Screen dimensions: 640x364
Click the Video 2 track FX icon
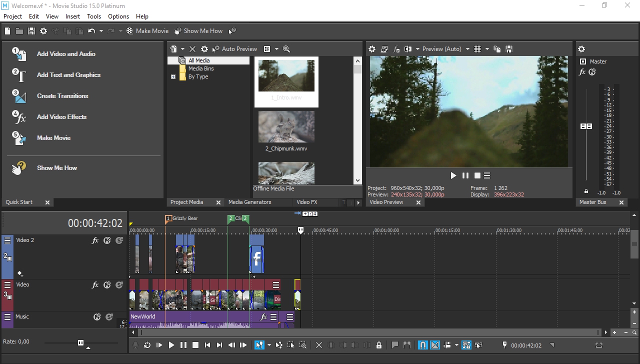click(95, 240)
